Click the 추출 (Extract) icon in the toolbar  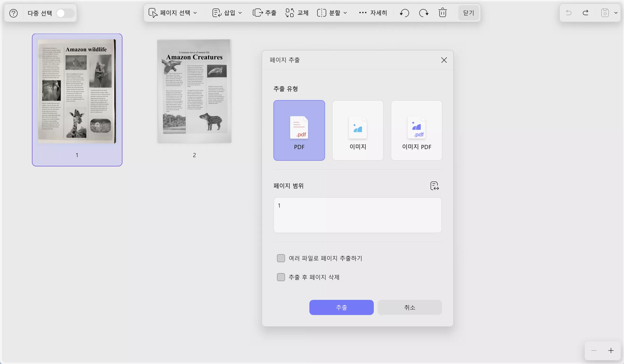258,13
